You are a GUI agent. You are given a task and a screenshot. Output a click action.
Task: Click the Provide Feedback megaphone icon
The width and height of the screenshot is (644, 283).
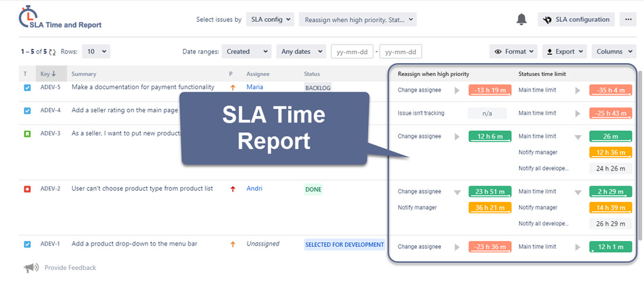tap(31, 268)
